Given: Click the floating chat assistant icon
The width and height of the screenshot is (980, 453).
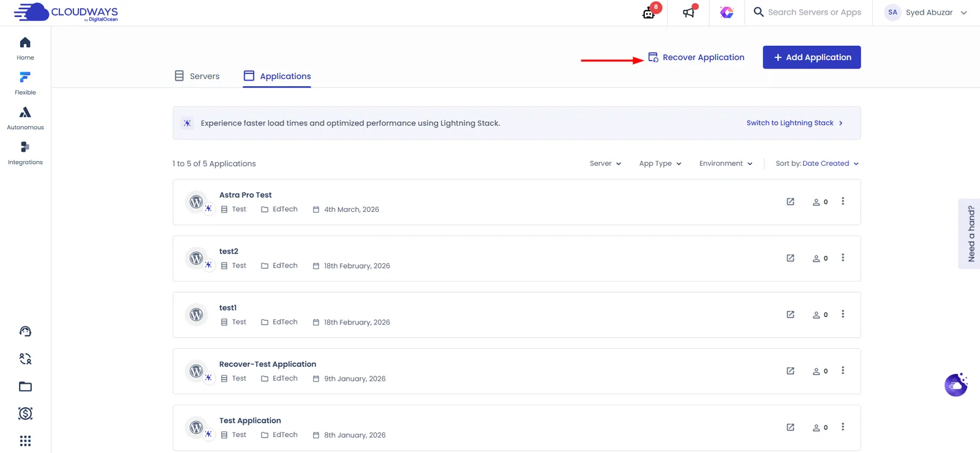Looking at the screenshot, I should point(956,385).
